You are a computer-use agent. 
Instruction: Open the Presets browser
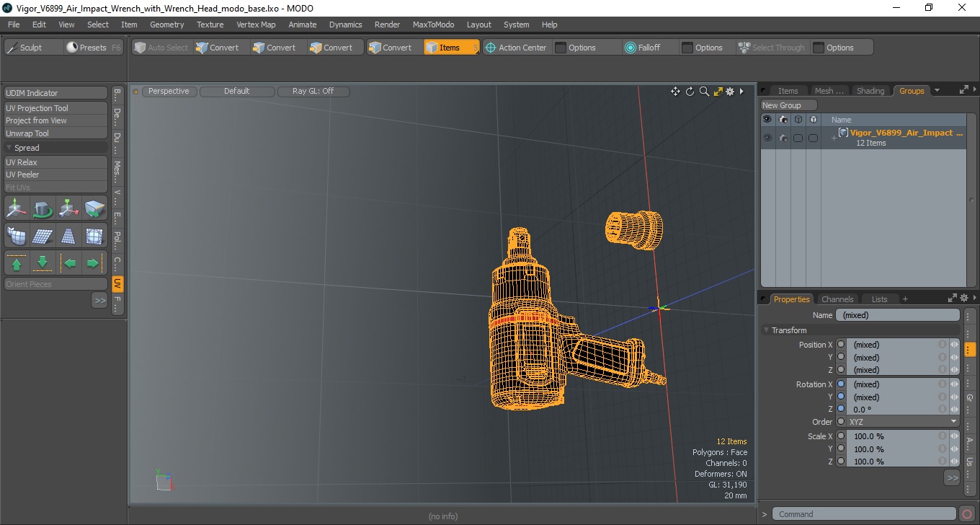[x=94, y=48]
